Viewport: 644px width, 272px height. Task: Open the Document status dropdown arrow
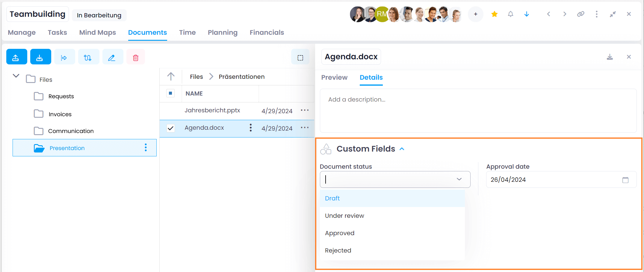(x=459, y=179)
